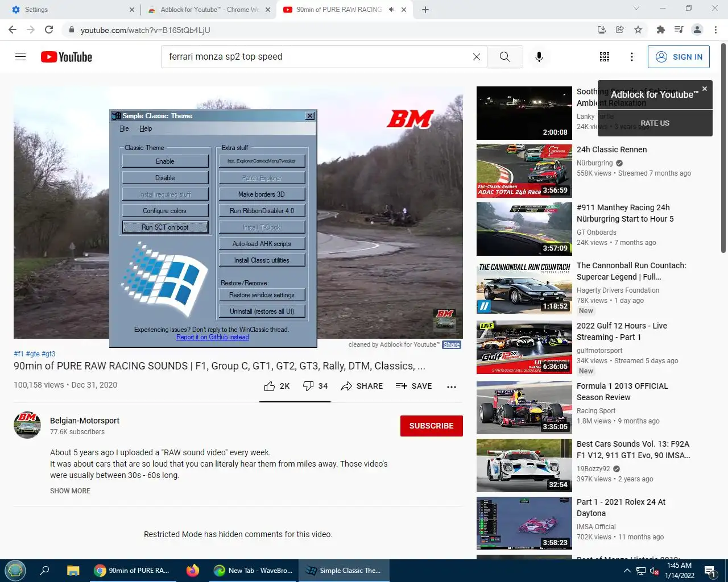
Task: Open Belgian-Motorsport channel avatar
Action: [x=27, y=425]
